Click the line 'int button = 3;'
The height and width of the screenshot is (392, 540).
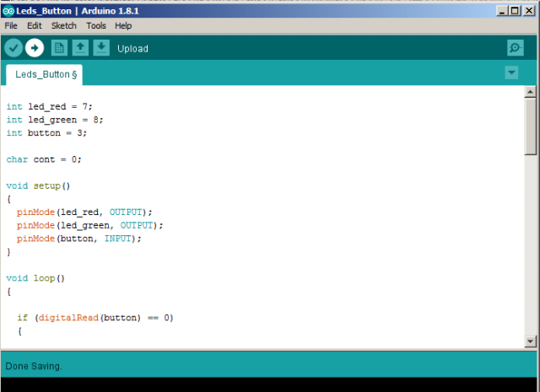(46, 133)
